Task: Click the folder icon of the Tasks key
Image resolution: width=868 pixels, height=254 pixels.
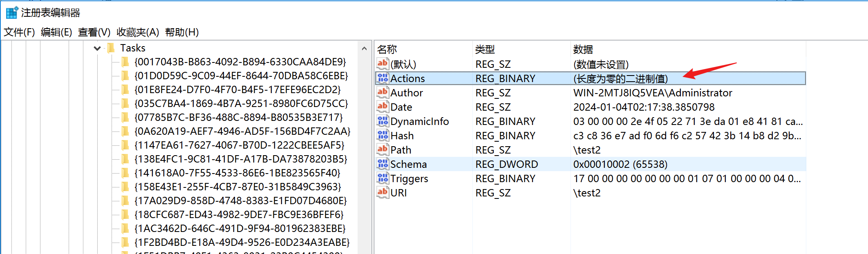Action: tap(111, 48)
